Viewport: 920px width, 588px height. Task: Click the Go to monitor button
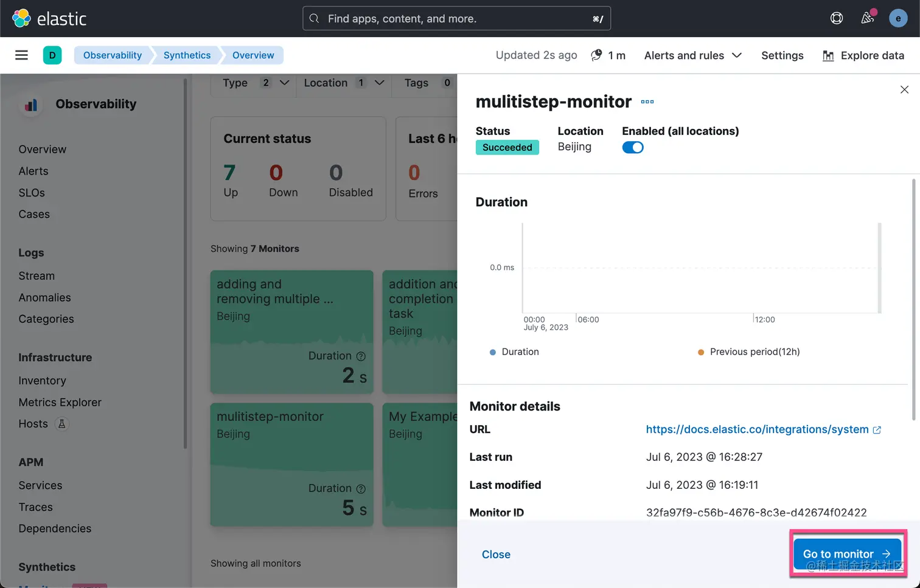click(x=847, y=554)
